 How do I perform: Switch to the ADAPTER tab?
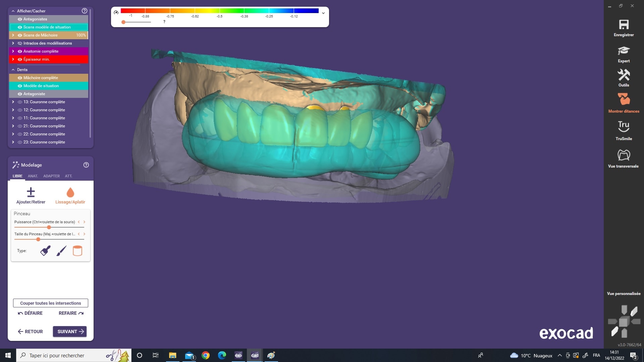[x=51, y=176]
